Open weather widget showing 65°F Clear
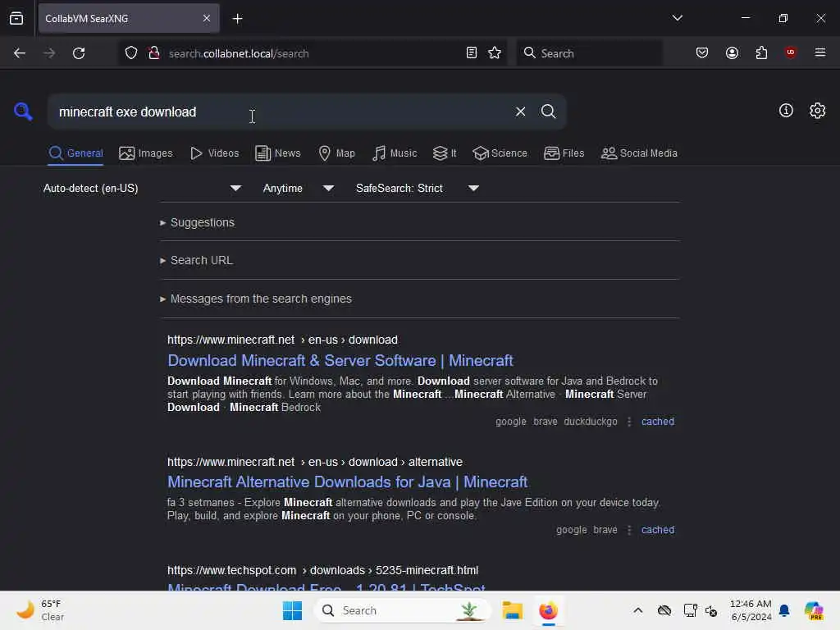Image resolution: width=840 pixels, height=630 pixels. click(x=41, y=610)
